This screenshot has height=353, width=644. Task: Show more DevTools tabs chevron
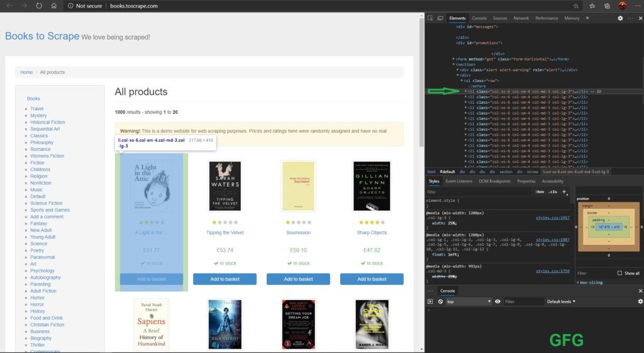click(587, 18)
